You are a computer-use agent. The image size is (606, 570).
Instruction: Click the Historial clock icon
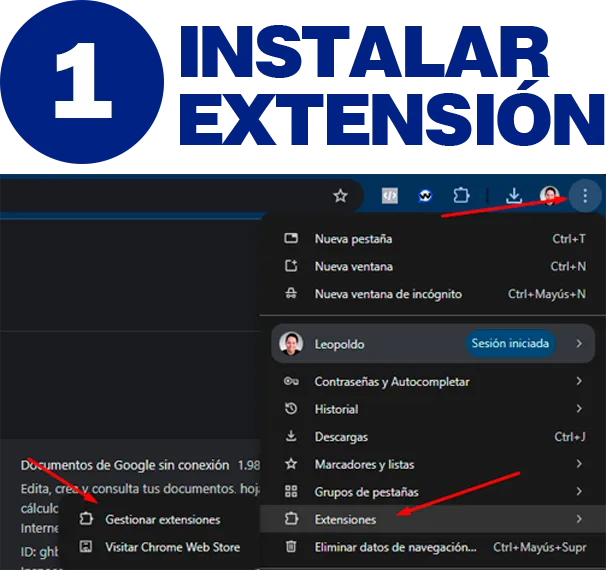(291, 409)
